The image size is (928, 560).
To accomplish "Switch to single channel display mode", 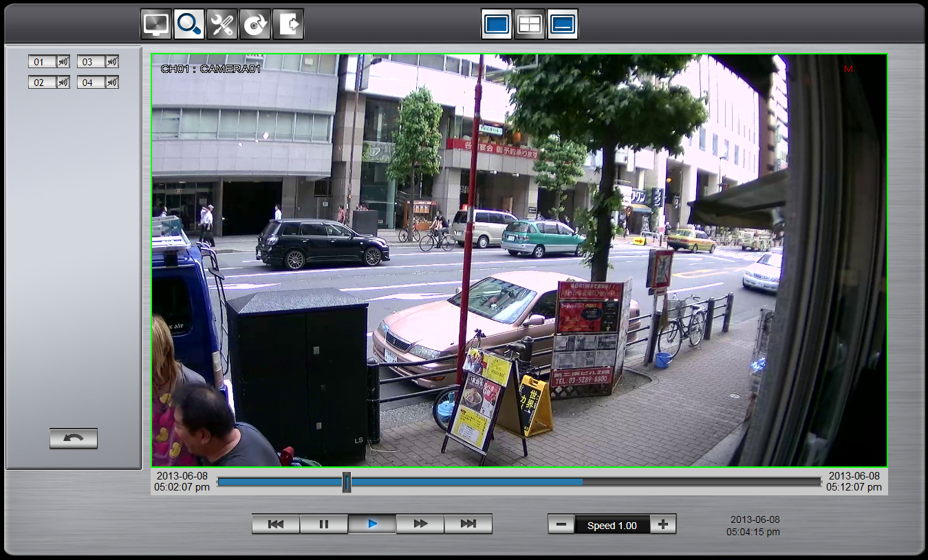I will pos(497,23).
